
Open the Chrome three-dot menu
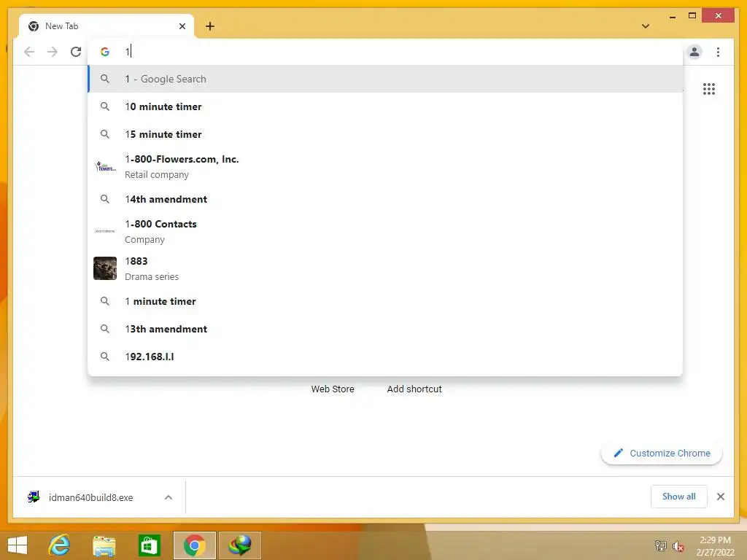click(718, 52)
